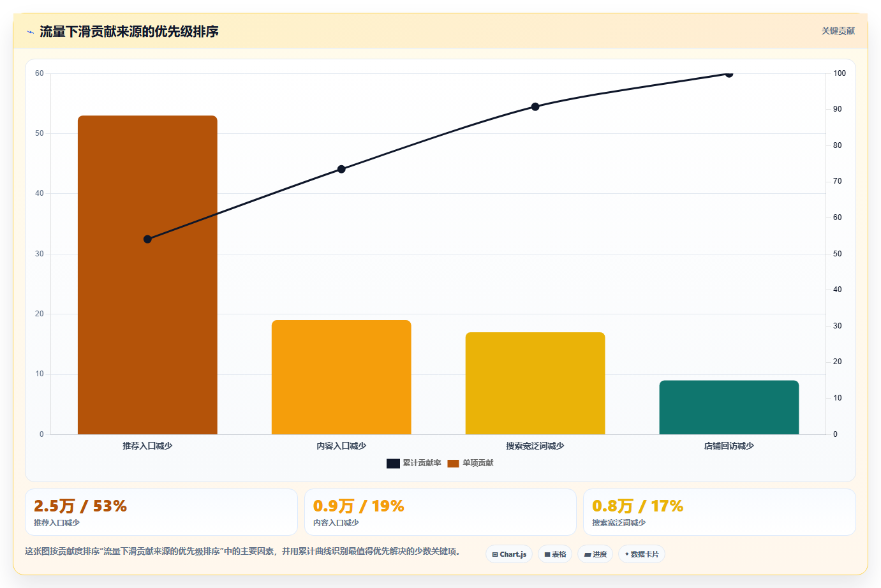
Task: Click the 推荐入口减少 caption under 2.5万 / 53%
Action: [57, 522]
